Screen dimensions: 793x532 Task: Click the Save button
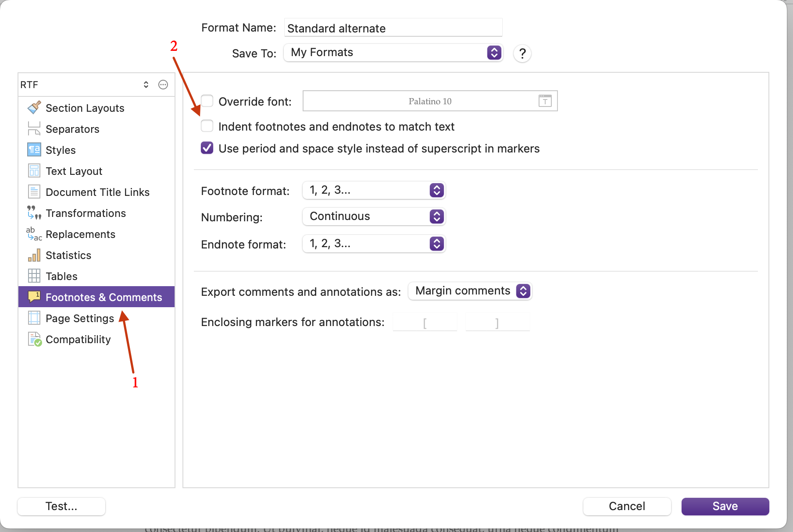click(725, 506)
